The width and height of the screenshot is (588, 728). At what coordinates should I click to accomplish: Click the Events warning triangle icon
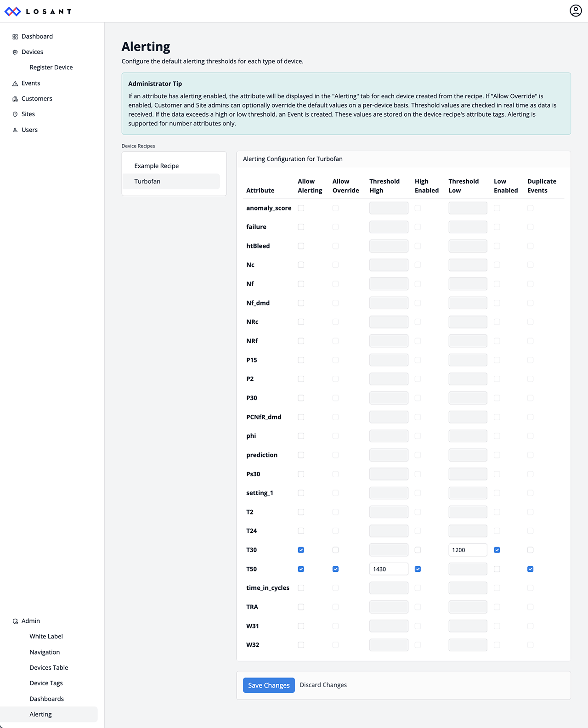click(x=15, y=84)
